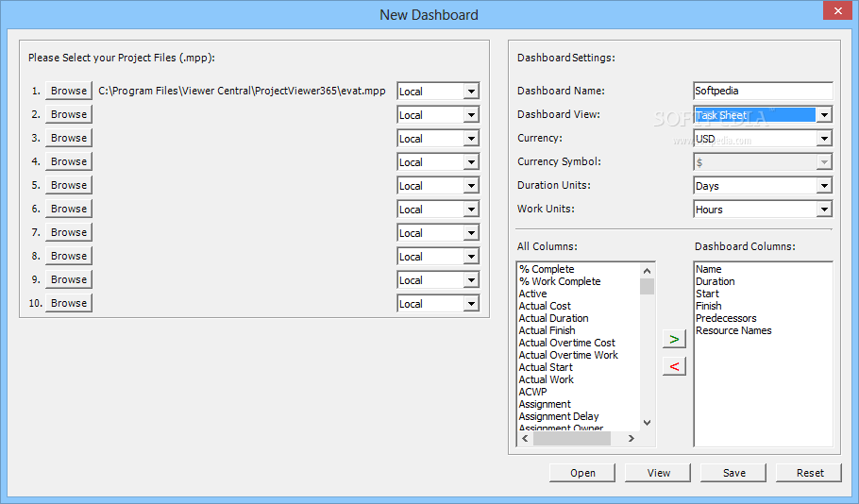Browse for project file 1

coord(69,91)
